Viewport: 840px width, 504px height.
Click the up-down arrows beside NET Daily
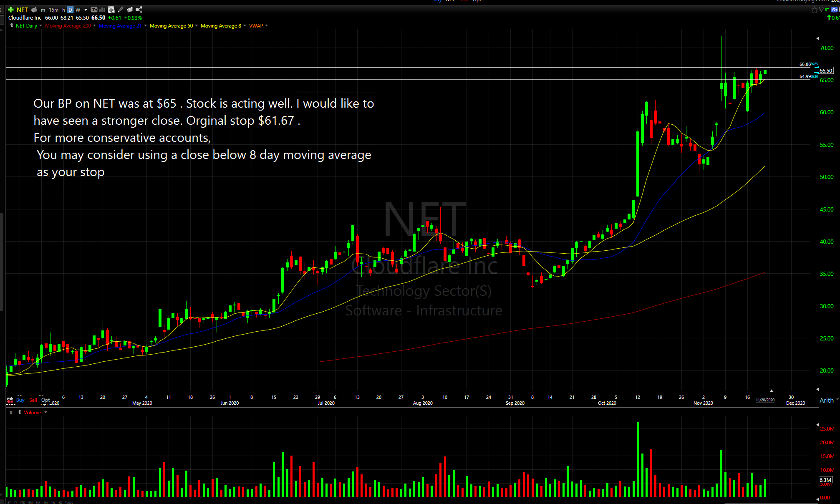coord(12,25)
